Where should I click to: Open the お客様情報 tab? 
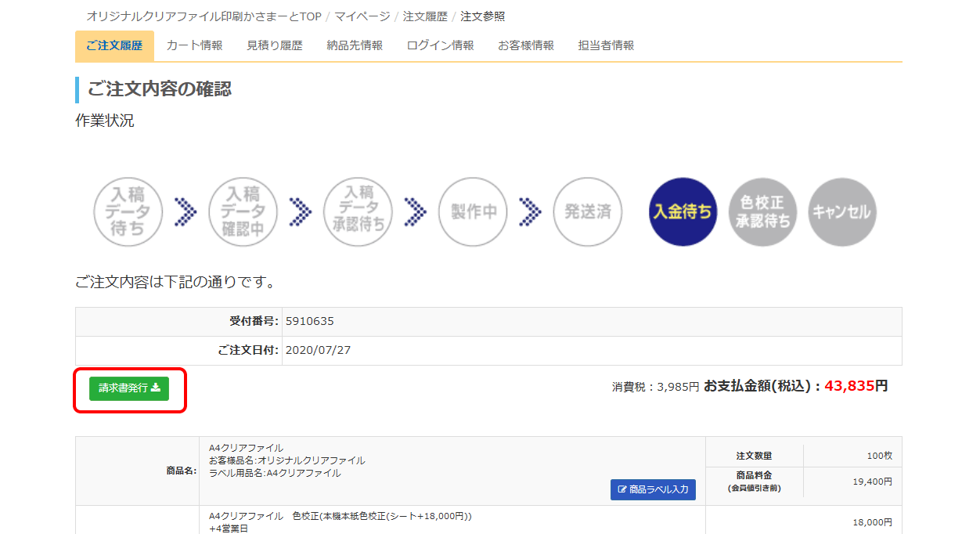click(526, 45)
